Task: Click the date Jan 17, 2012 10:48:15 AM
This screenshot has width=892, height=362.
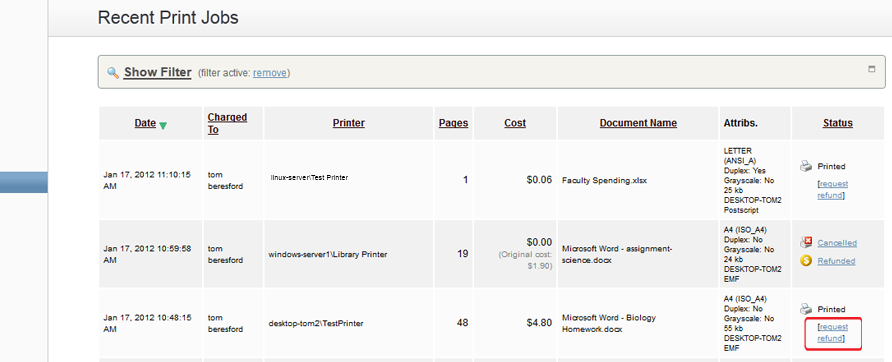Action: (147, 323)
